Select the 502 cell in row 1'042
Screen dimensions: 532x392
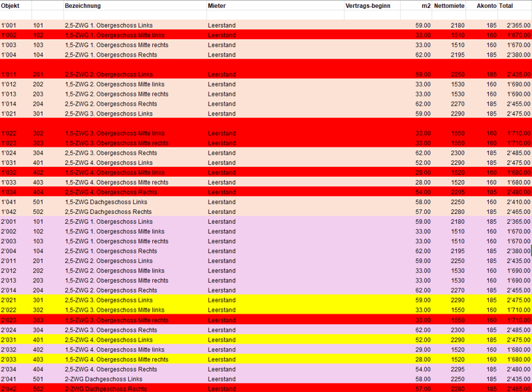38,212
